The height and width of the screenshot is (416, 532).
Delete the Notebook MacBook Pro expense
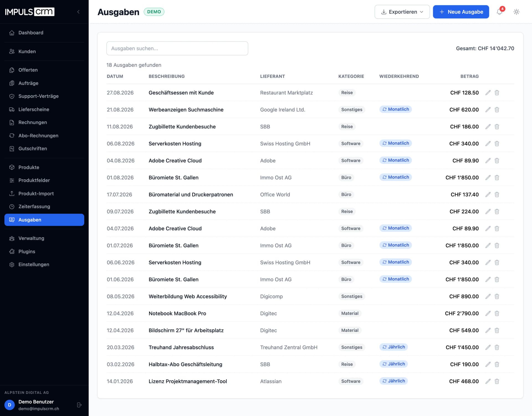click(497, 313)
